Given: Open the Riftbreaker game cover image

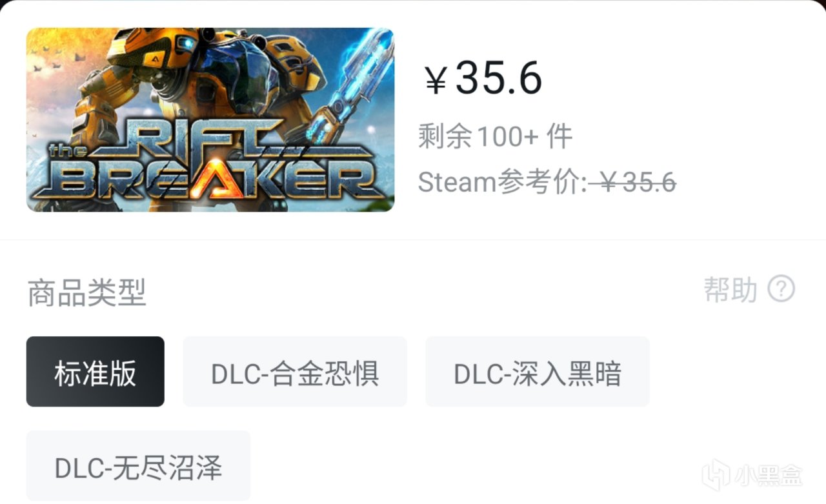Looking at the screenshot, I should pos(210,119).
